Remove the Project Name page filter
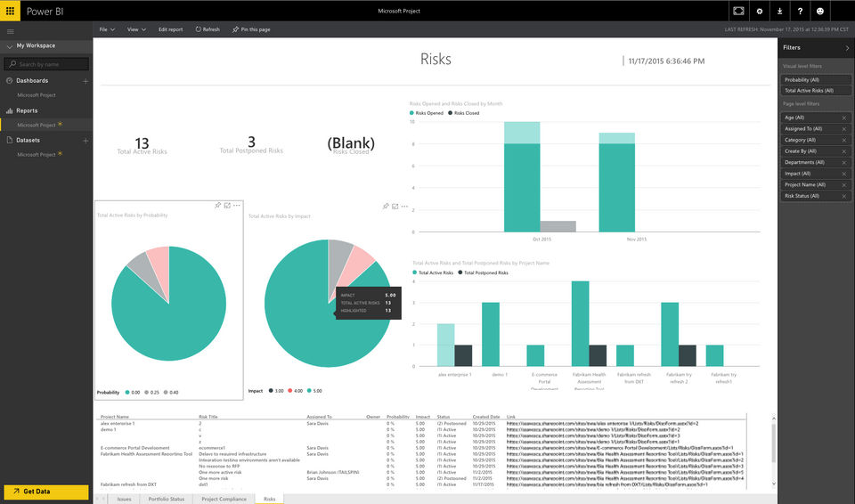Screen dimensions: 855x504 844,185
